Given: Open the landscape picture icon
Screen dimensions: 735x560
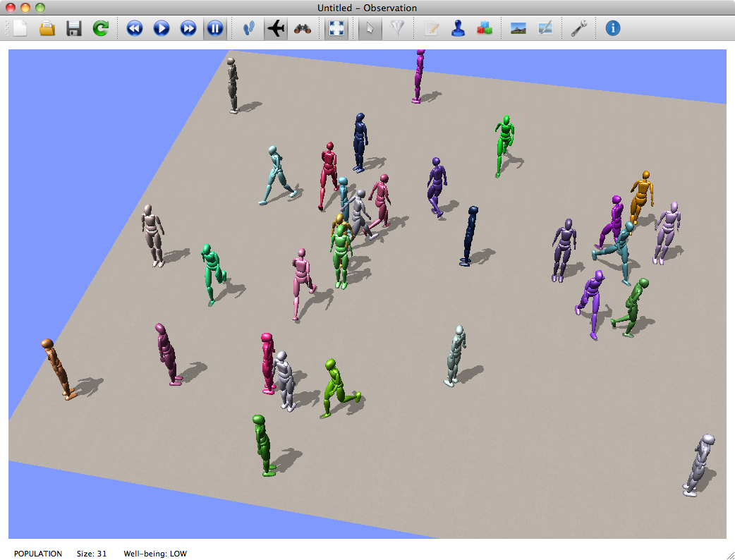Looking at the screenshot, I should pyautogui.click(x=518, y=28).
